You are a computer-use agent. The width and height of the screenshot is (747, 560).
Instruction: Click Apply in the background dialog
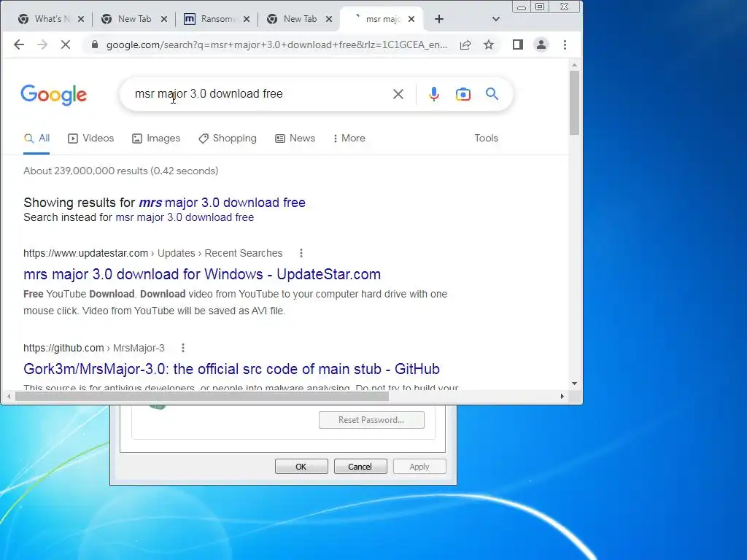click(x=419, y=467)
